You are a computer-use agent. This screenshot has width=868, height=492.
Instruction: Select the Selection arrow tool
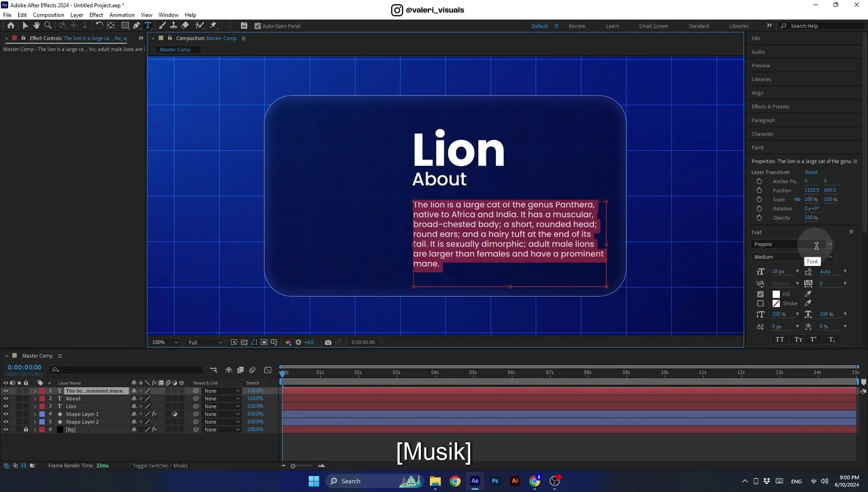click(x=25, y=26)
